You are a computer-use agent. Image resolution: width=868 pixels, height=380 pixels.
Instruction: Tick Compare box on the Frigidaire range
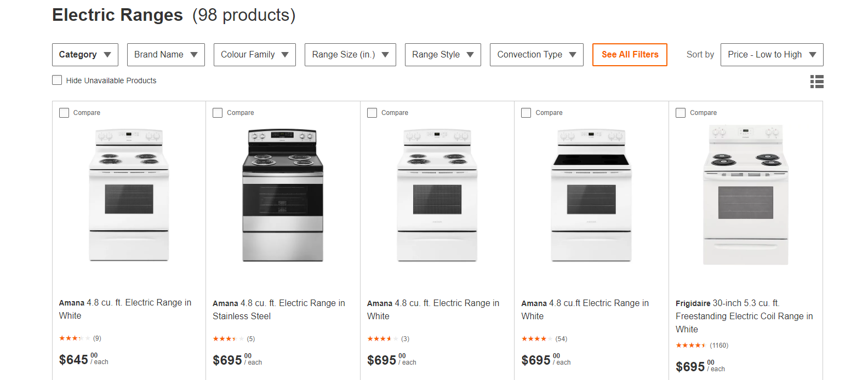pyautogui.click(x=681, y=113)
